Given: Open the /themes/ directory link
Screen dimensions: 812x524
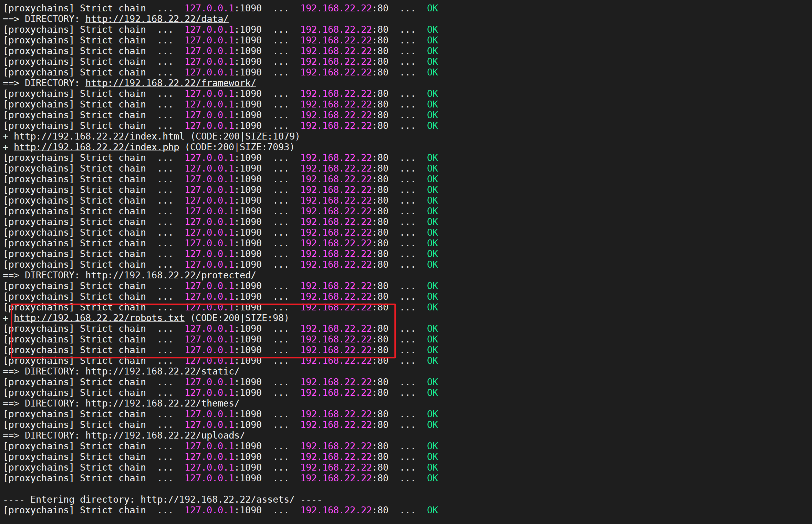Looking at the screenshot, I should point(162,403).
